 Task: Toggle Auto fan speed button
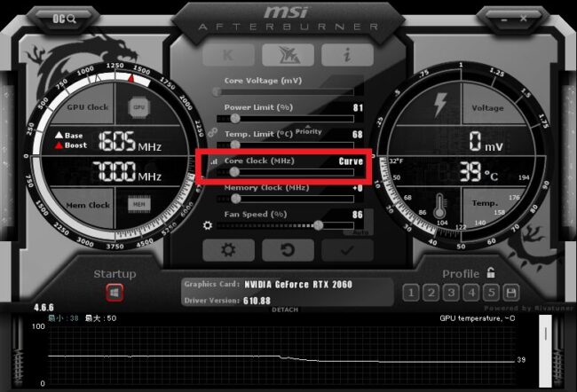(360, 232)
